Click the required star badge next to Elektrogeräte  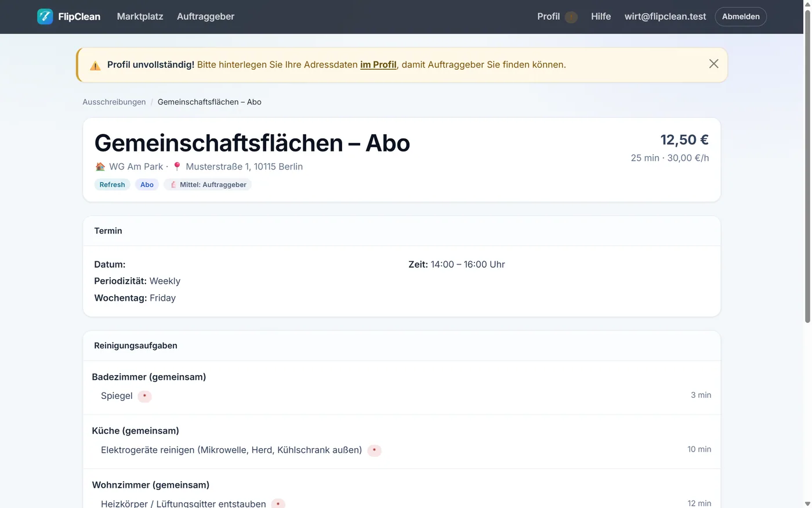pos(374,450)
